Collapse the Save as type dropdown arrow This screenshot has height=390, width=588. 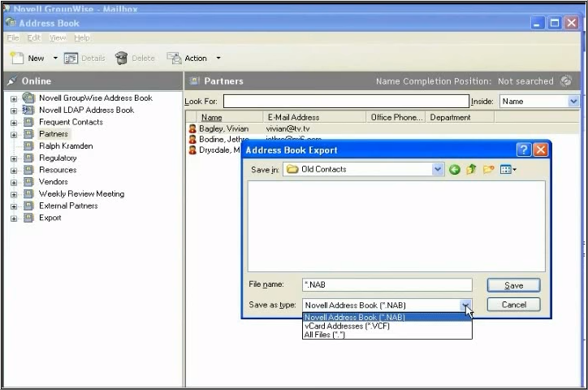(x=465, y=305)
